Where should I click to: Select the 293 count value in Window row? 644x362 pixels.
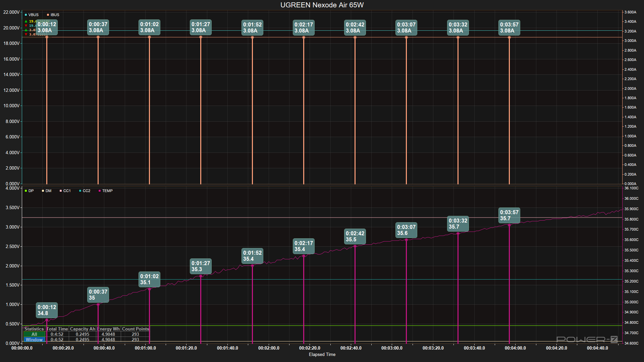point(136,340)
